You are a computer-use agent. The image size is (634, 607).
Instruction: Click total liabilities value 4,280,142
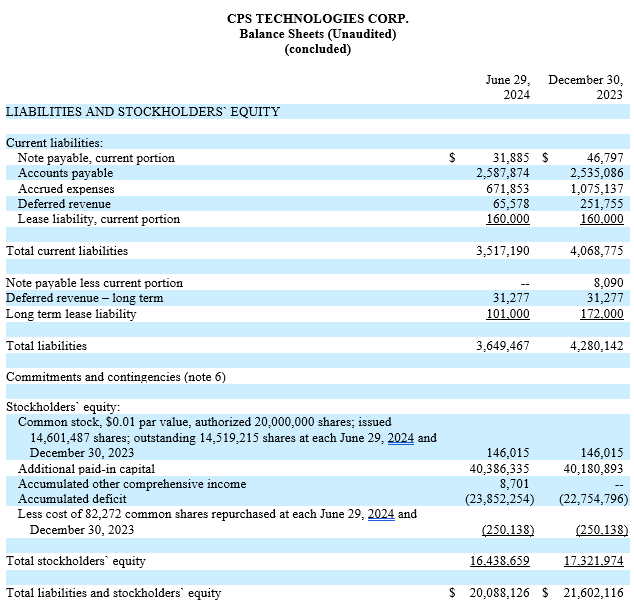click(597, 346)
